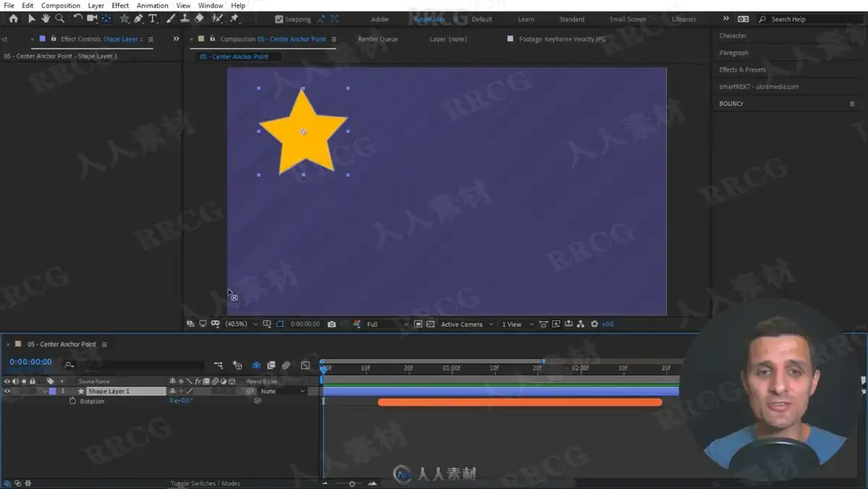Open the Effects & Presets panel
The width and height of the screenshot is (868, 489).
pos(742,69)
